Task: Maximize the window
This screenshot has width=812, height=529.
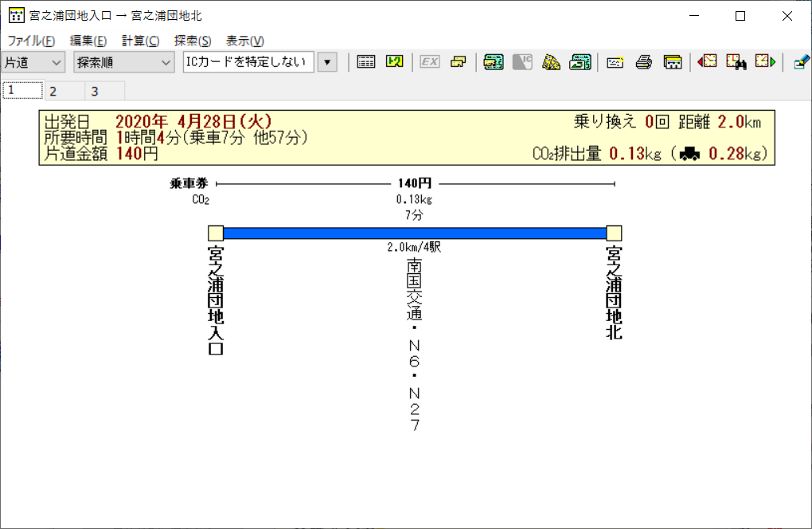Action: click(740, 16)
